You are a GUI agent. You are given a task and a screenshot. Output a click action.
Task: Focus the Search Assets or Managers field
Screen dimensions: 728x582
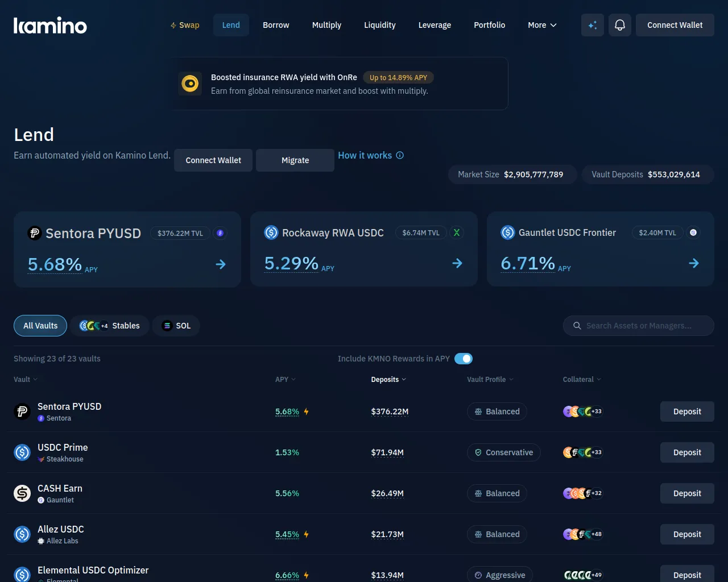coord(639,326)
